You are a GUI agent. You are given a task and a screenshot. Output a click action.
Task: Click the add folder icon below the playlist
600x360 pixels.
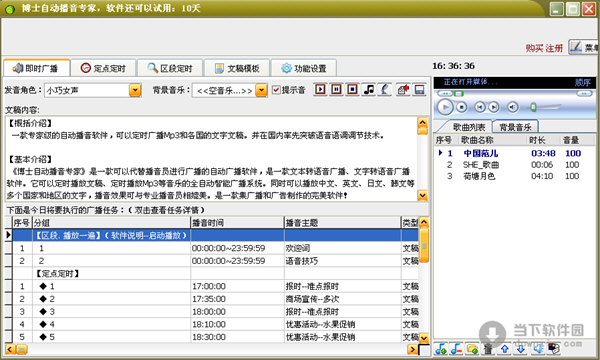click(472, 349)
